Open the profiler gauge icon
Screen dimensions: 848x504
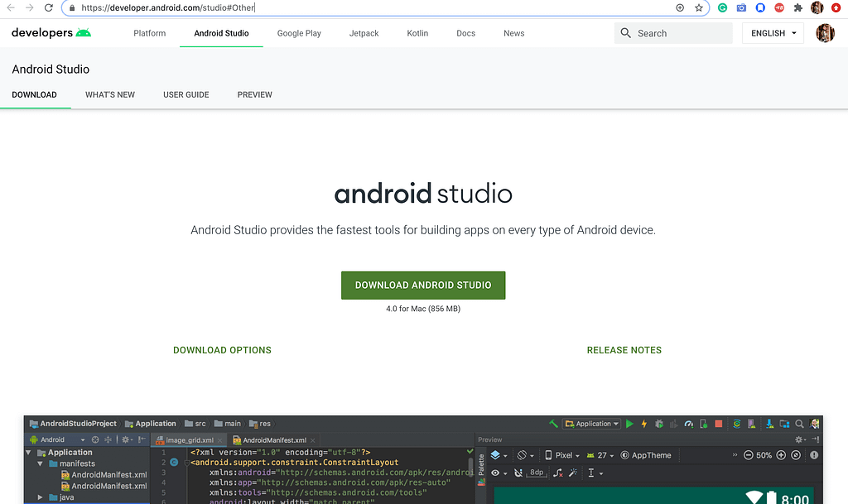688,424
